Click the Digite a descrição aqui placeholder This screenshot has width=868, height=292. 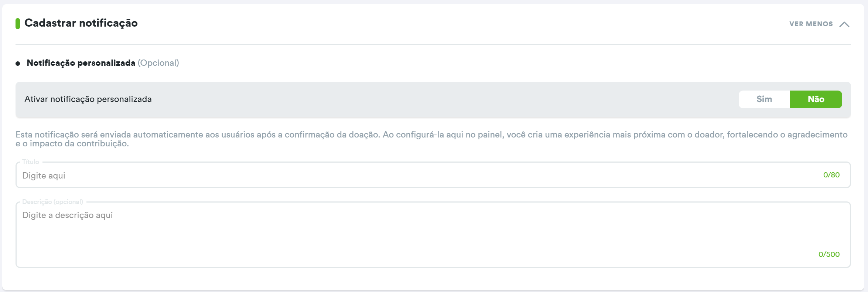[x=67, y=215]
